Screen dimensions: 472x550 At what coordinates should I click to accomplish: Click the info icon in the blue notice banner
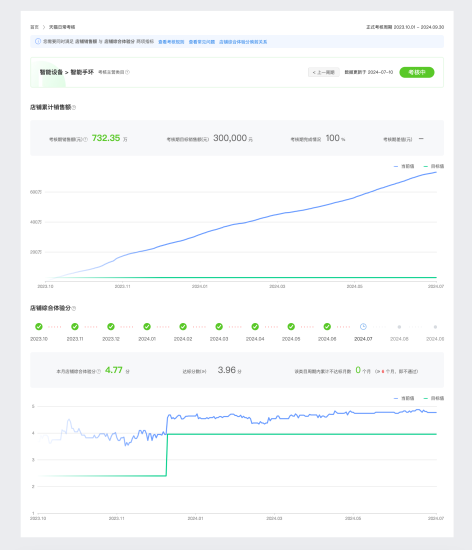point(38,41)
